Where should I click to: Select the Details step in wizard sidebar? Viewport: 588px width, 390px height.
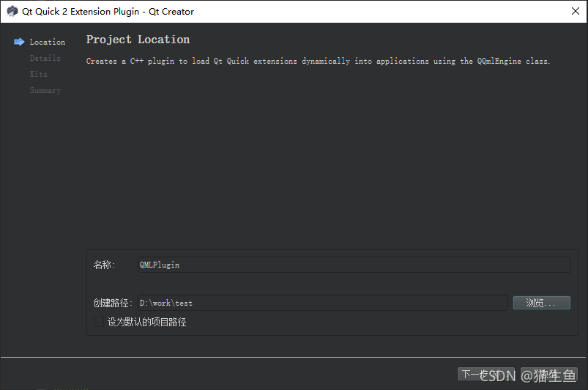45,58
